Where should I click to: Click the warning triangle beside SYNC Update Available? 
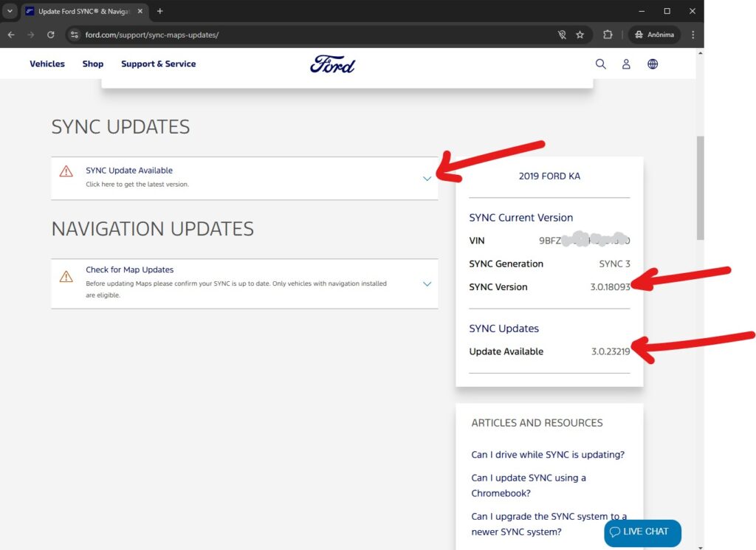66,175
